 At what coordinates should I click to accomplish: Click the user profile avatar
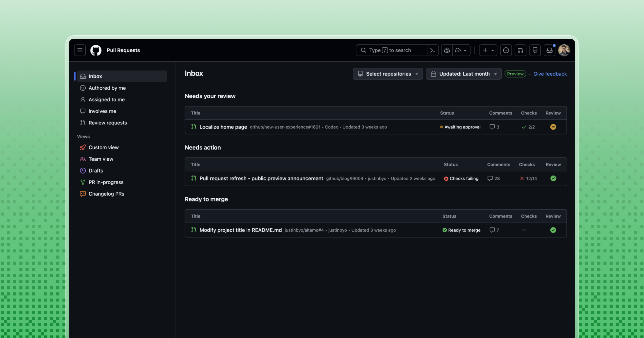click(564, 50)
